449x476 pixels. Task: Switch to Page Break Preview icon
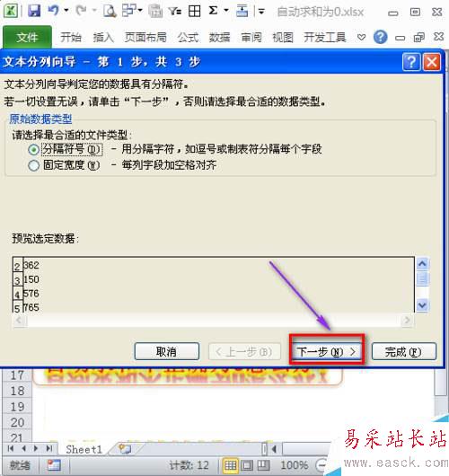coord(263,465)
